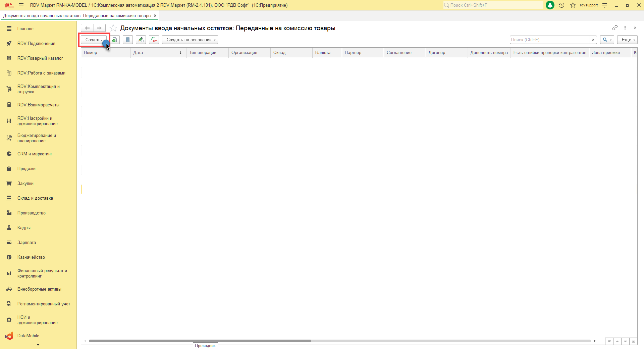Open RDV:Взаиморасчеты section
Image resolution: width=644 pixels, height=349 pixels.
[x=38, y=105]
